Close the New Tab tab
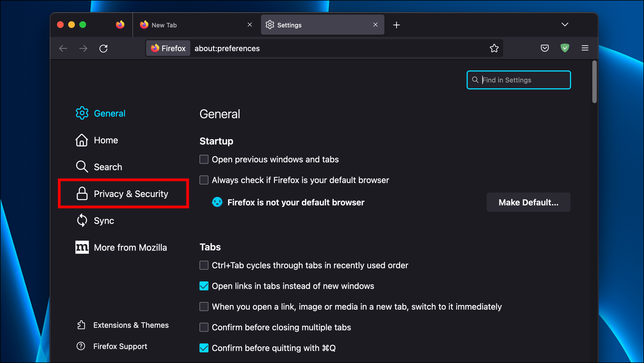 (250, 25)
